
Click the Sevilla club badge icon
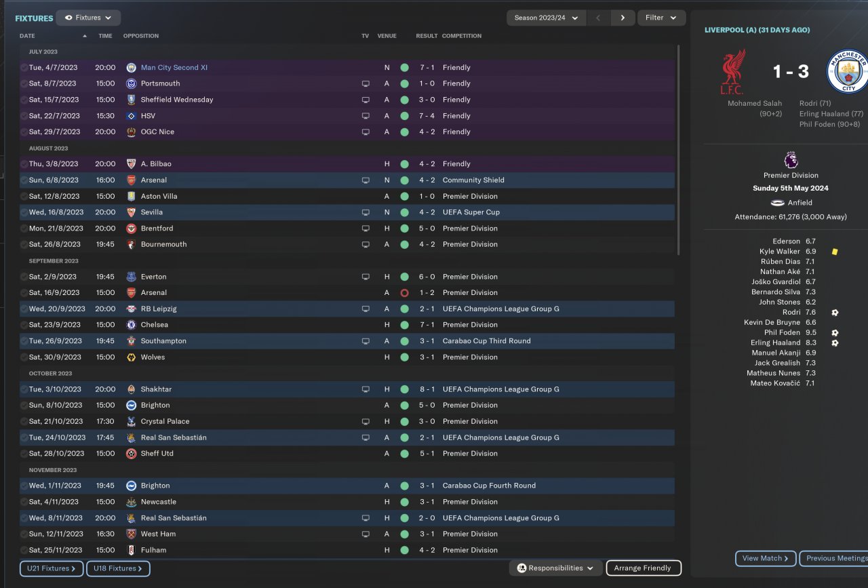point(132,212)
